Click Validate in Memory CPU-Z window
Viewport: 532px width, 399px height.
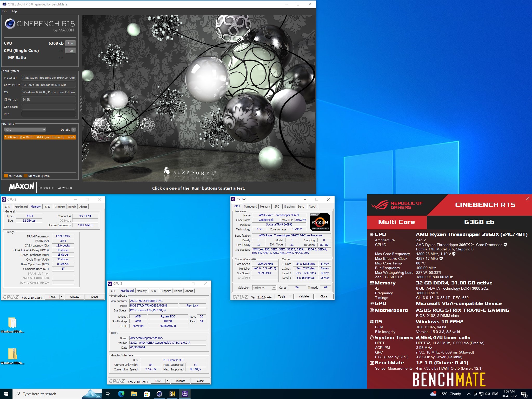tap(74, 297)
